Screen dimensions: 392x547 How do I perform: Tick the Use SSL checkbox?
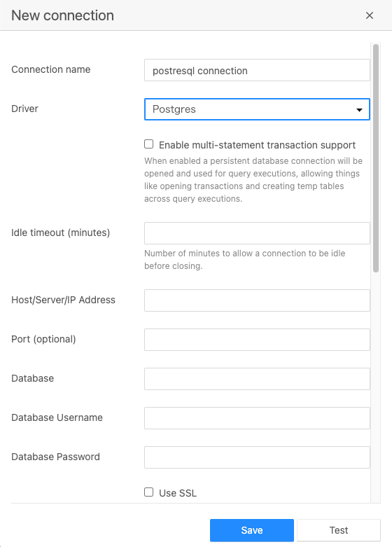(x=149, y=492)
